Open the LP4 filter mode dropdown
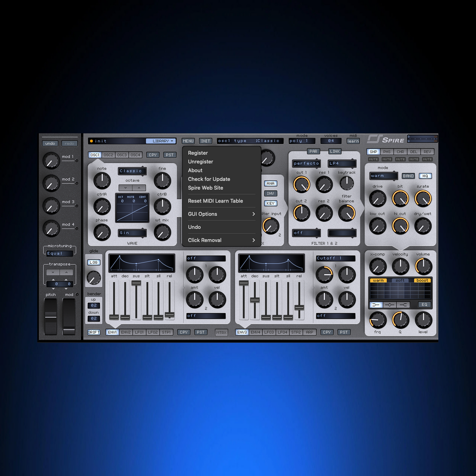The width and height of the screenshot is (476, 476). coord(342,163)
